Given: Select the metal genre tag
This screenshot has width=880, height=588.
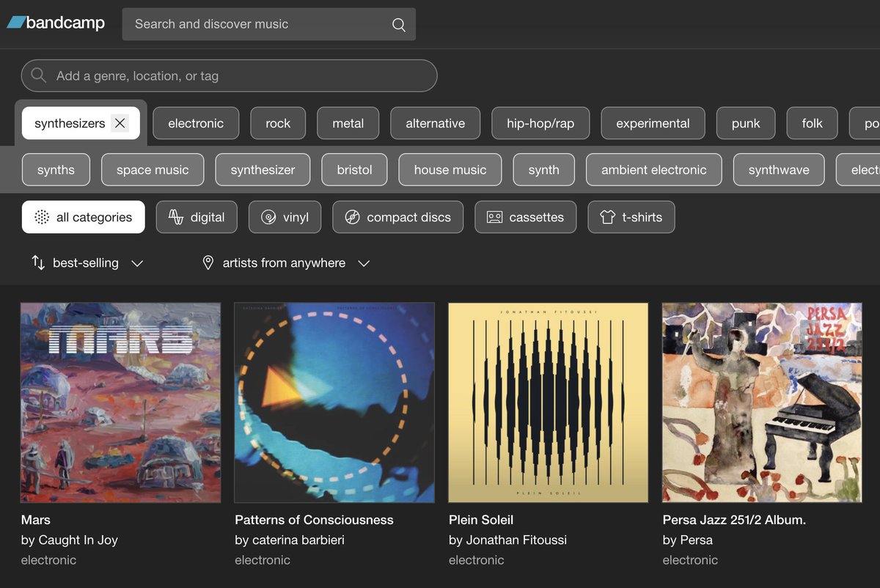Looking at the screenshot, I should pyautogui.click(x=348, y=123).
